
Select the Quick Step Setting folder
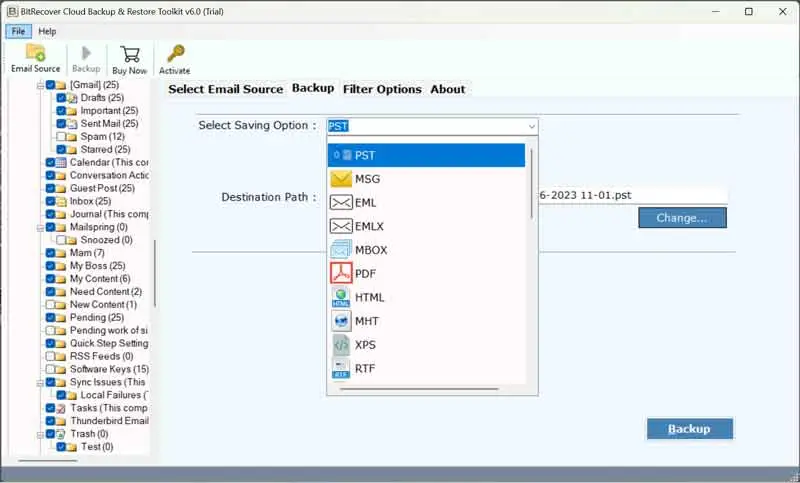[109, 343]
